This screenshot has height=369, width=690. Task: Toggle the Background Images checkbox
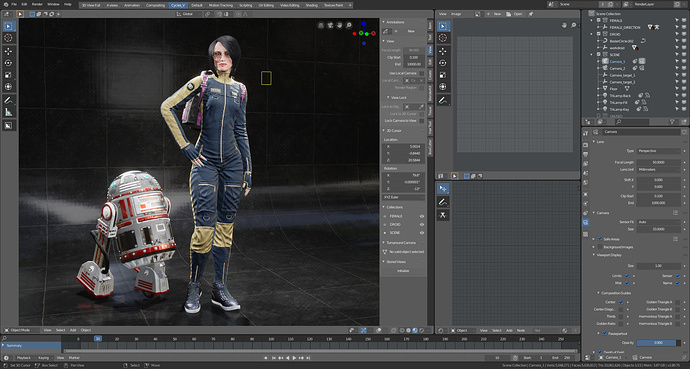click(x=600, y=247)
